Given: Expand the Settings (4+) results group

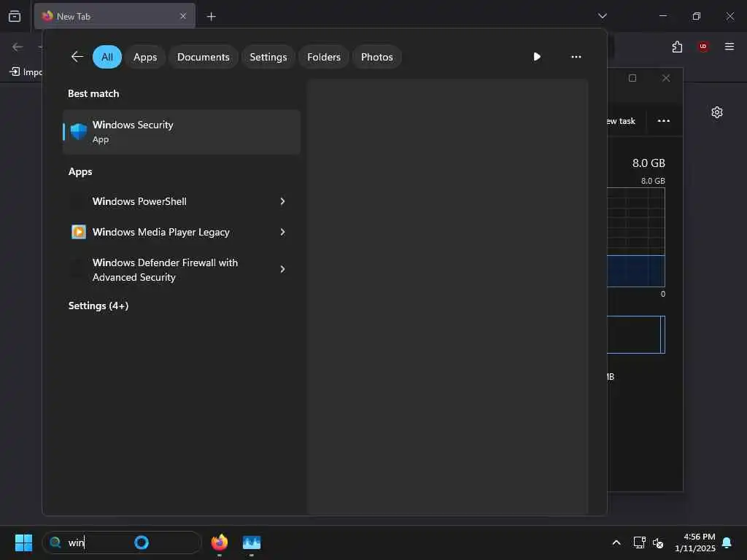Looking at the screenshot, I should (x=98, y=306).
